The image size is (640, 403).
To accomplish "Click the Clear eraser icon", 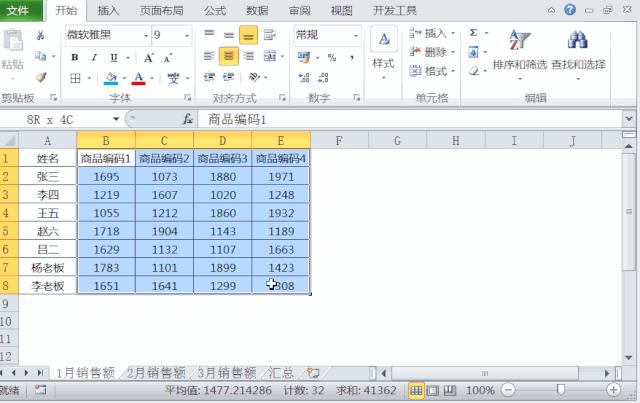I will [473, 71].
